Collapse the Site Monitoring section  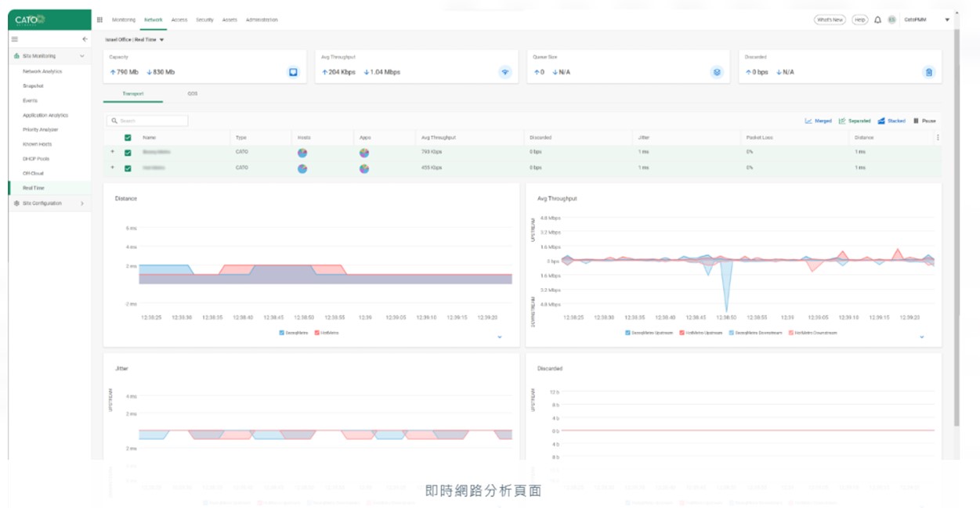[x=81, y=56]
